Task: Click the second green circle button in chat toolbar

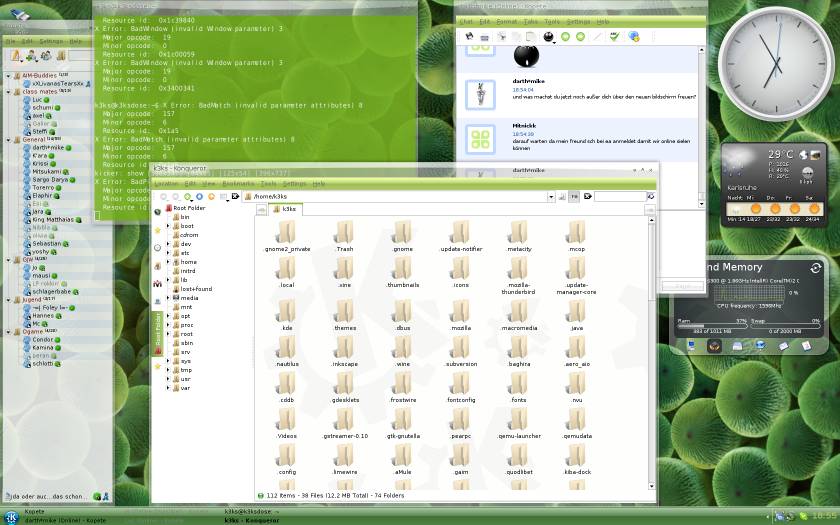Action: coord(580,36)
